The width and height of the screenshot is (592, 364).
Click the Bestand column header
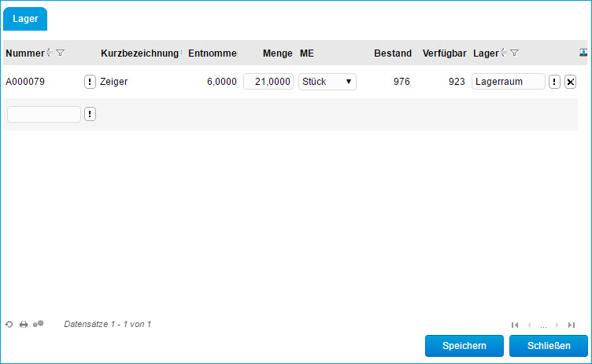coord(393,53)
